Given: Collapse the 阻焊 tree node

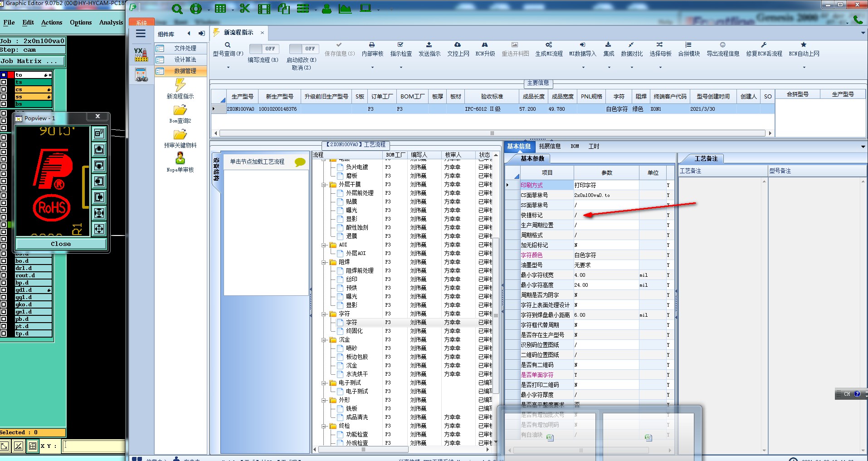Looking at the screenshot, I should click(x=324, y=262).
